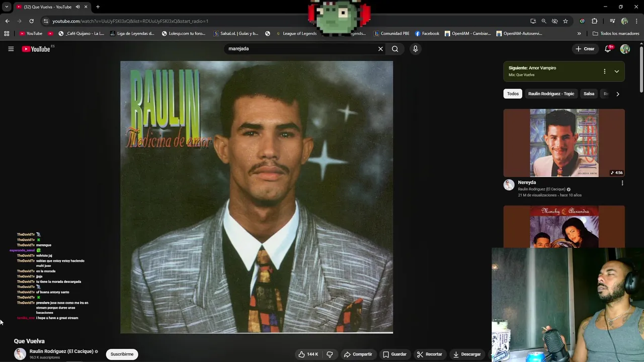Show hidden bookmarks with double chevron
Image resolution: width=644 pixels, height=362 pixels.
pyautogui.click(x=579, y=34)
